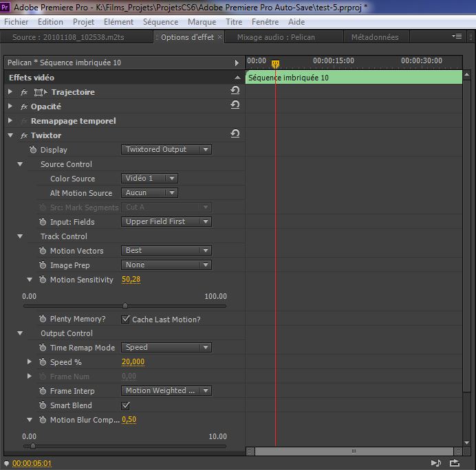
Task: Collapse the Source Control group
Action: (20, 164)
